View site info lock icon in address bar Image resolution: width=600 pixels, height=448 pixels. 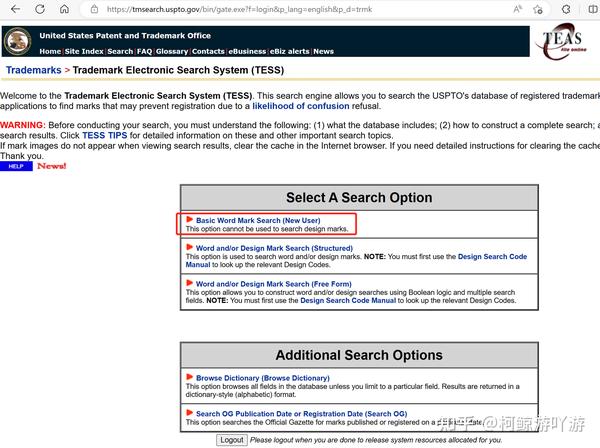pyautogui.click(x=94, y=9)
